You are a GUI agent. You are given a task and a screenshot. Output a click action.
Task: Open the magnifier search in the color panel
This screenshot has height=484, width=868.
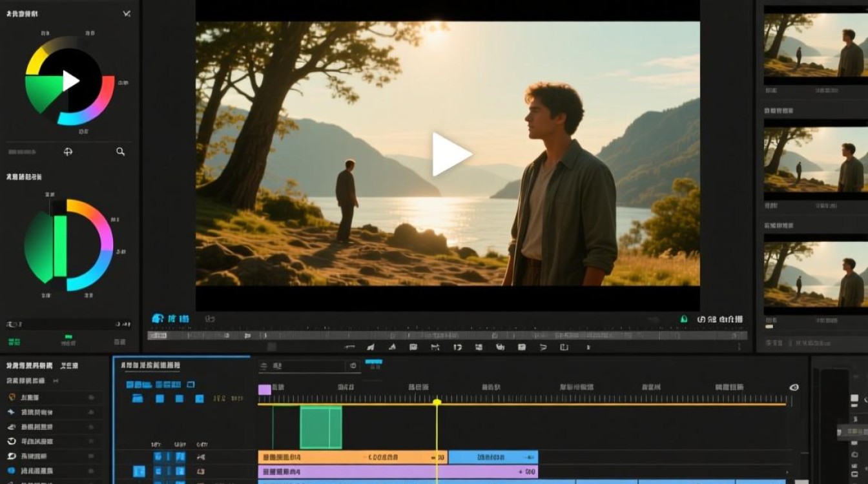point(120,152)
